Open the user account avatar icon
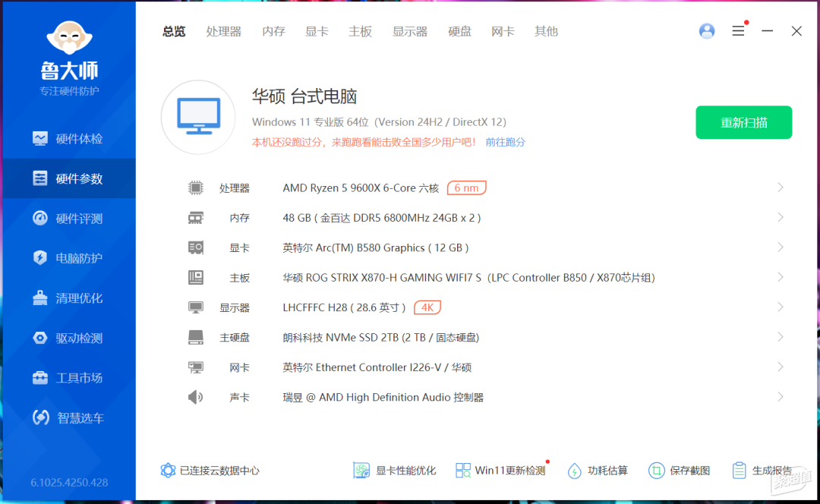This screenshot has height=504, width=820. click(707, 31)
